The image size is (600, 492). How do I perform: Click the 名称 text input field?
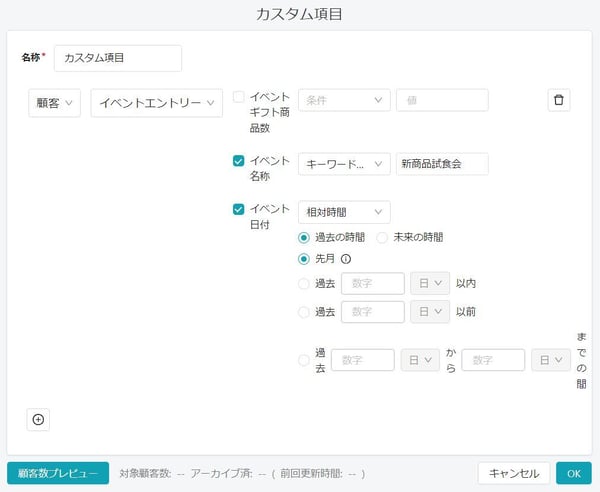[x=118, y=58]
